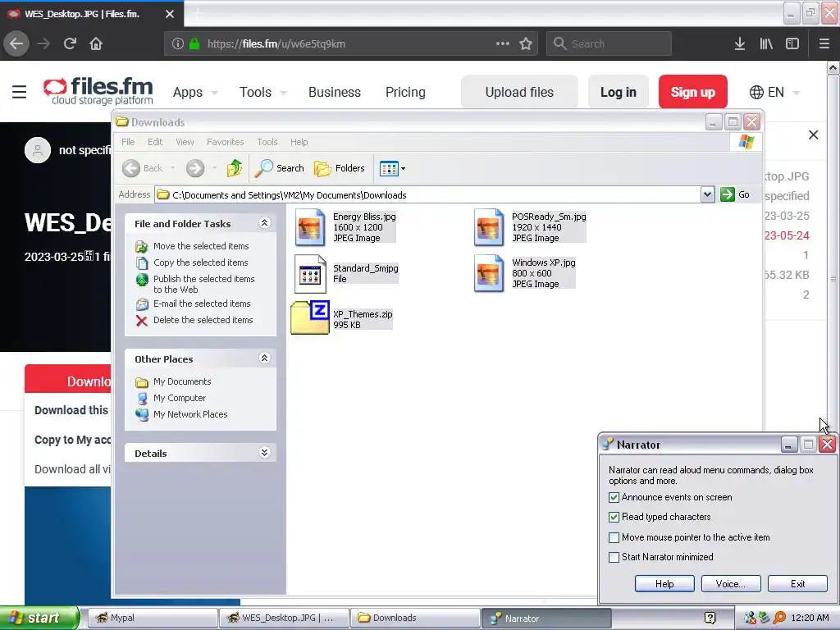Click Search in Downloads toolbar
The height and width of the screenshot is (630, 840).
coord(279,168)
